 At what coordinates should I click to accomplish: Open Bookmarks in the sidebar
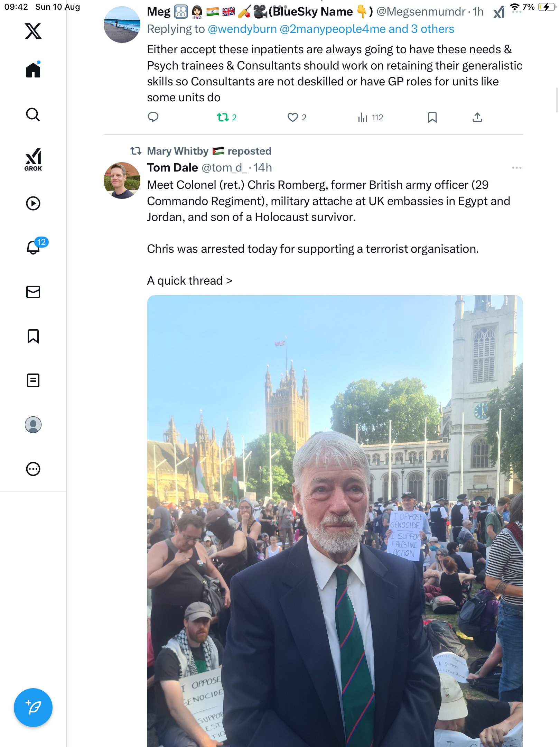[x=33, y=336]
